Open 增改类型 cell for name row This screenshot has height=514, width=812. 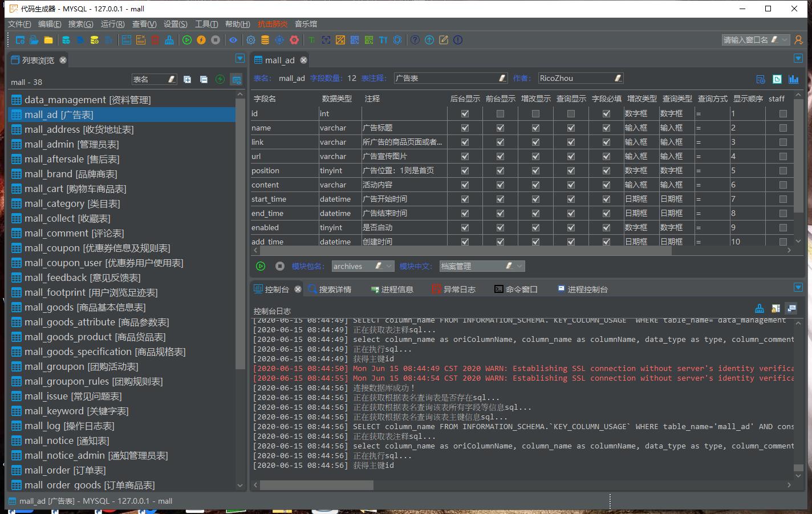(x=641, y=128)
